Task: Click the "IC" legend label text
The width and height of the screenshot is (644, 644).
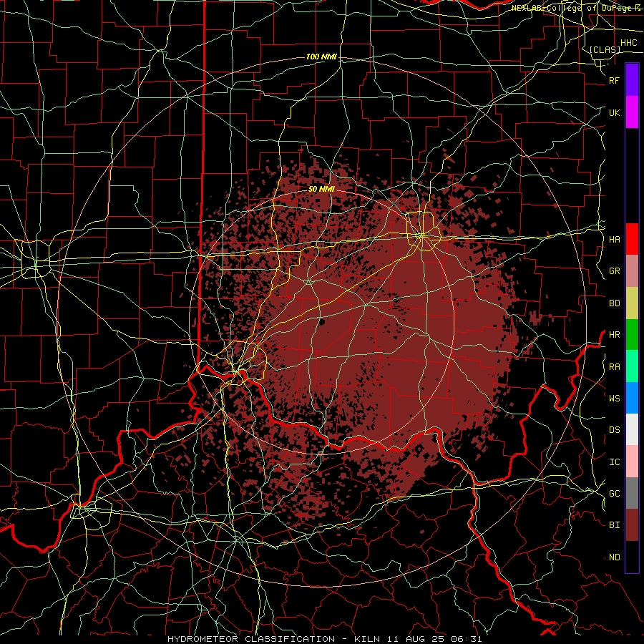Action: coord(614,462)
